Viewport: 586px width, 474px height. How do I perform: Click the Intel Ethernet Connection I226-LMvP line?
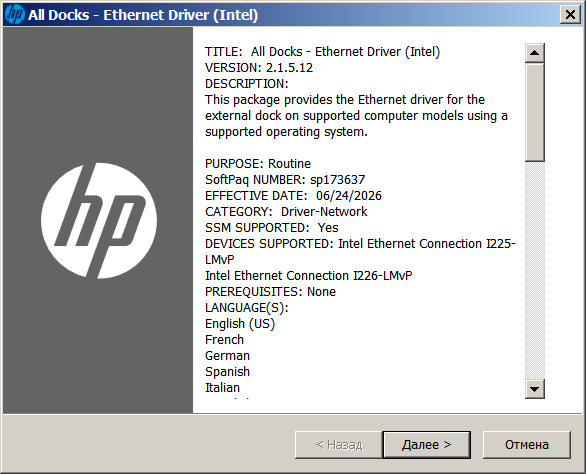pos(308,276)
